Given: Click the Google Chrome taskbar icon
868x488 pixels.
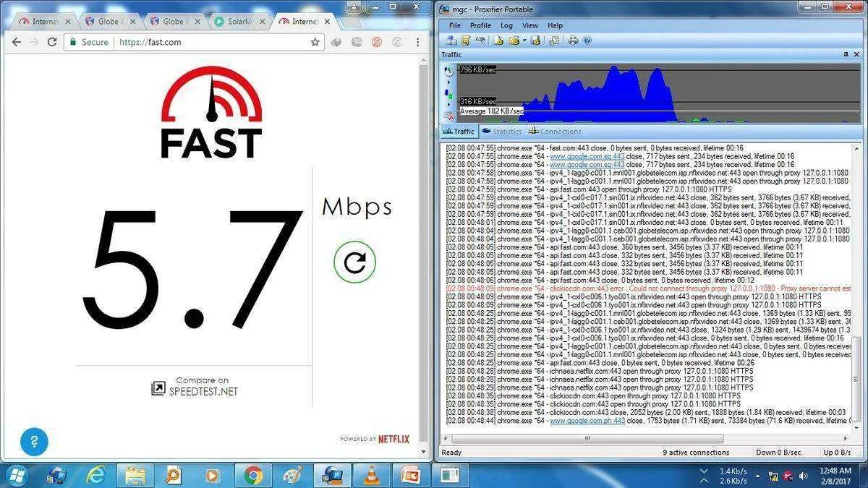Looking at the screenshot, I should (x=253, y=475).
